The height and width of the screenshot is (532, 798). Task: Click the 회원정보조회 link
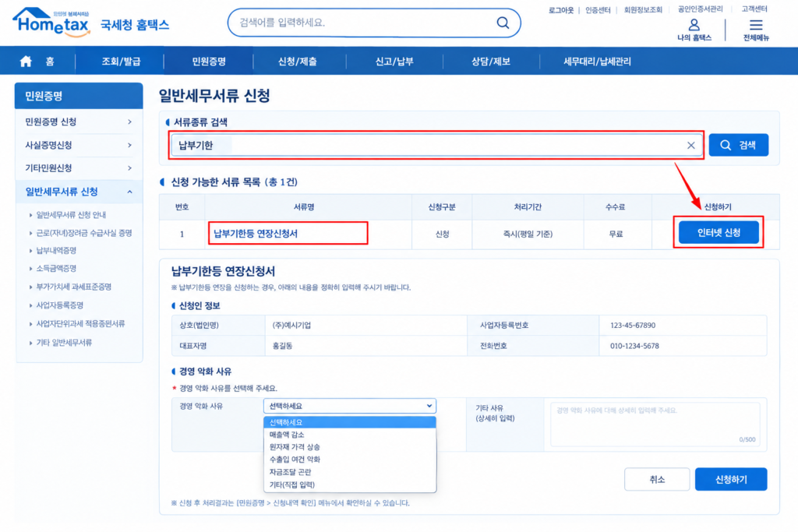click(643, 10)
